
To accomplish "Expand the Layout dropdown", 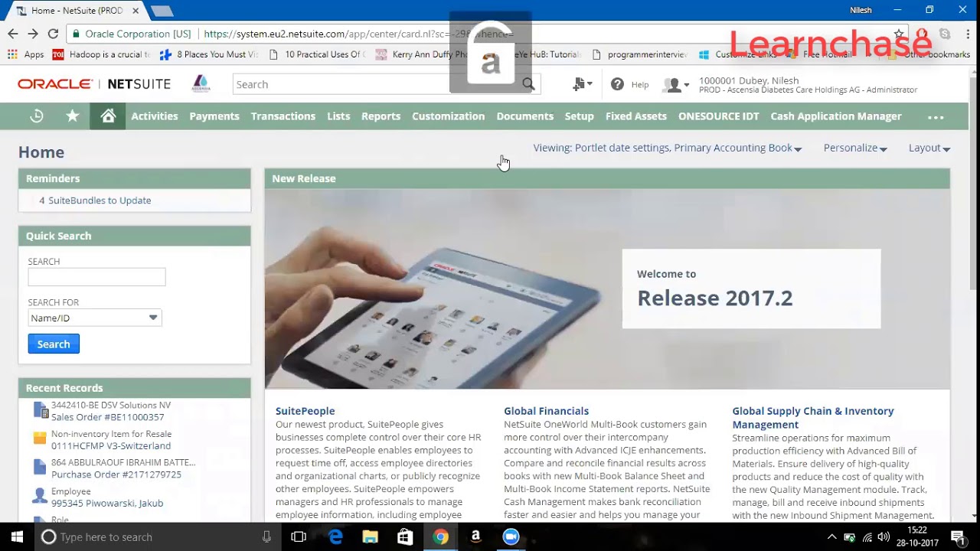I will (929, 148).
